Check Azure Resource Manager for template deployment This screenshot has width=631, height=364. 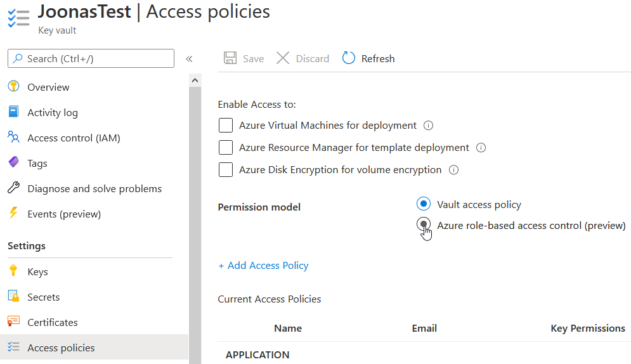tap(226, 148)
